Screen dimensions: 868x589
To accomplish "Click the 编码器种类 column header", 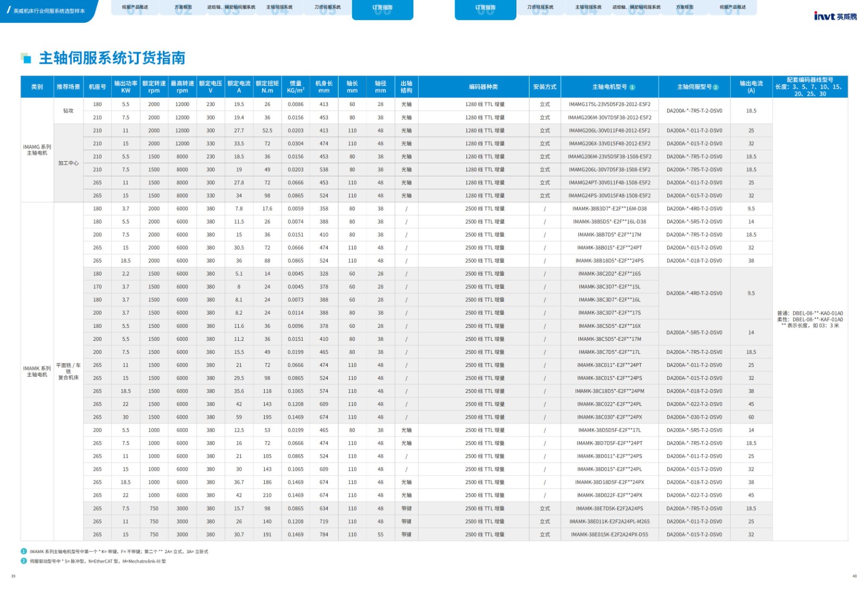I will click(483, 87).
